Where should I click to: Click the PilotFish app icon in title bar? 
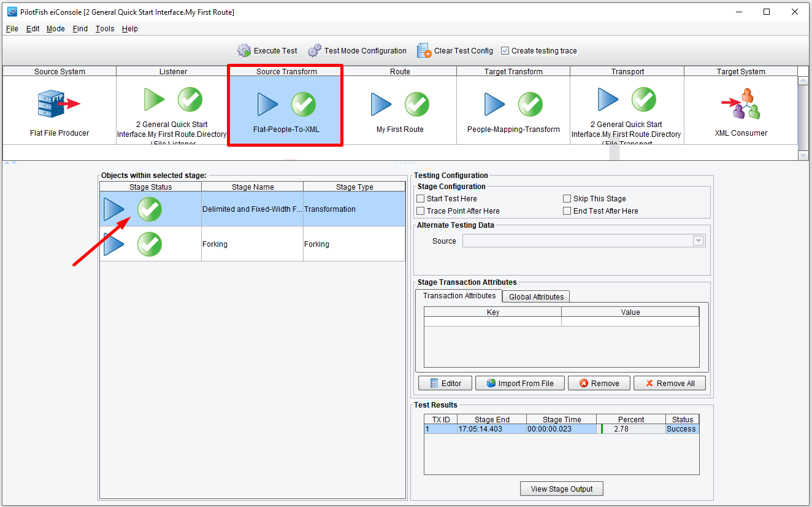click(x=12, y=12)
